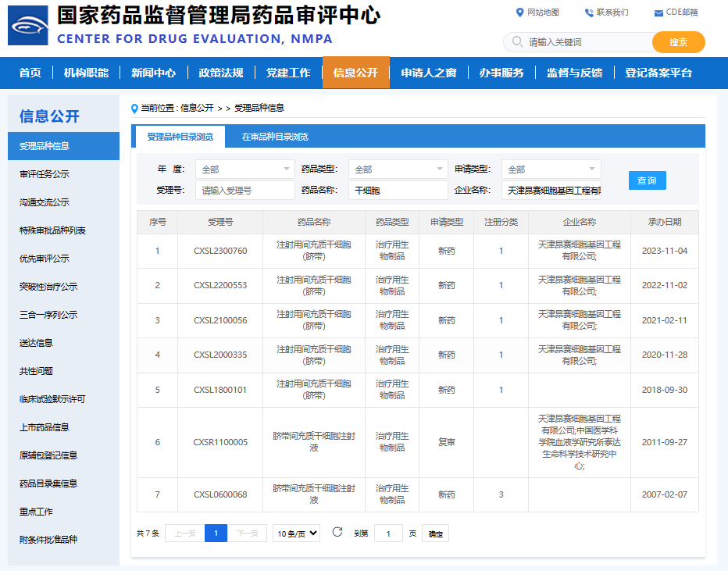The image size is (728, 571).
Task: Switch to the 在审品种目录浏览 tab
Action: 275,137
